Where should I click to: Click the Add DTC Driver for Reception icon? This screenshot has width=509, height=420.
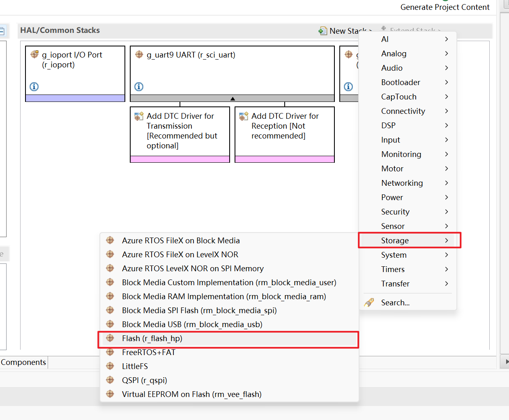tap(244, 116)
